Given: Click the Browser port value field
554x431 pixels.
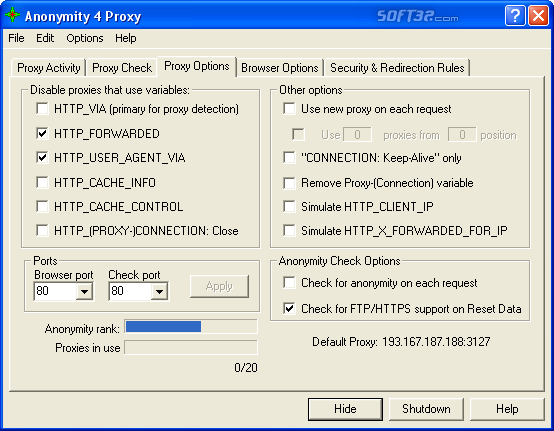Looking at the screenshot, I should 55,291.
